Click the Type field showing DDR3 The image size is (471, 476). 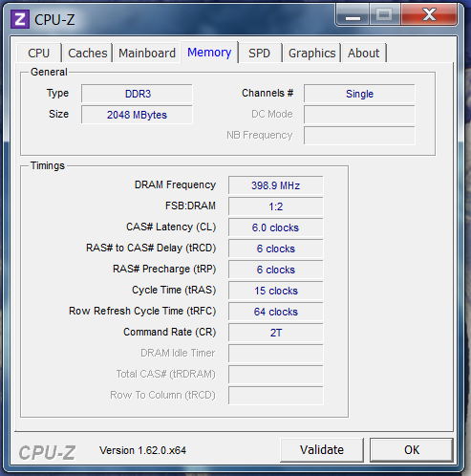pyautogui.click(x=137, y=94)
